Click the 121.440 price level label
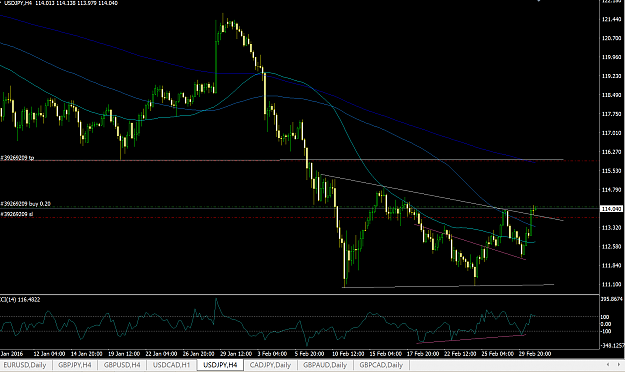 [x=611, y=19]
